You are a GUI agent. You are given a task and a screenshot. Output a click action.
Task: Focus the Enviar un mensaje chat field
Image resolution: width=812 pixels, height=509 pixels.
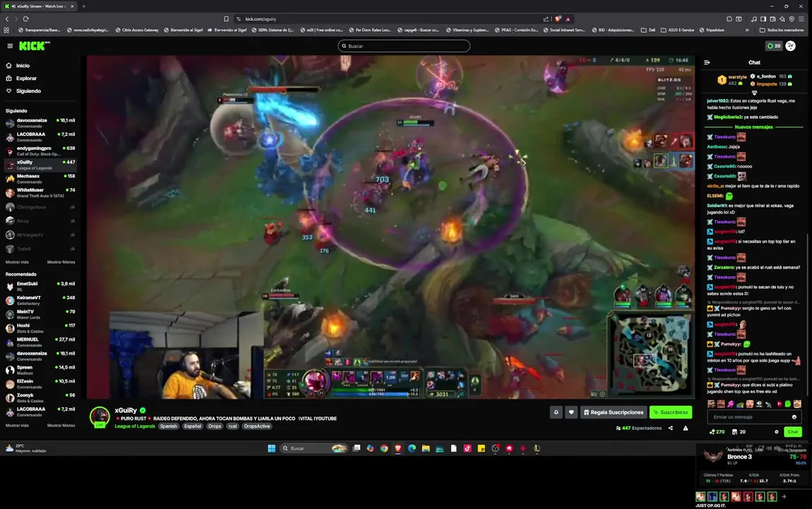(x=749, y=417)
